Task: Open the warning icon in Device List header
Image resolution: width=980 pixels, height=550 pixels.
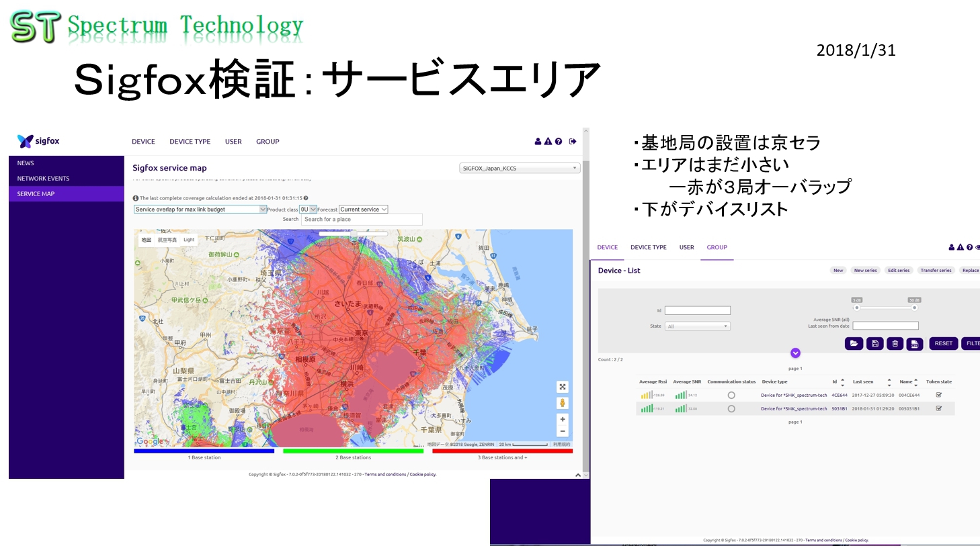Action: tap(961, 248)
